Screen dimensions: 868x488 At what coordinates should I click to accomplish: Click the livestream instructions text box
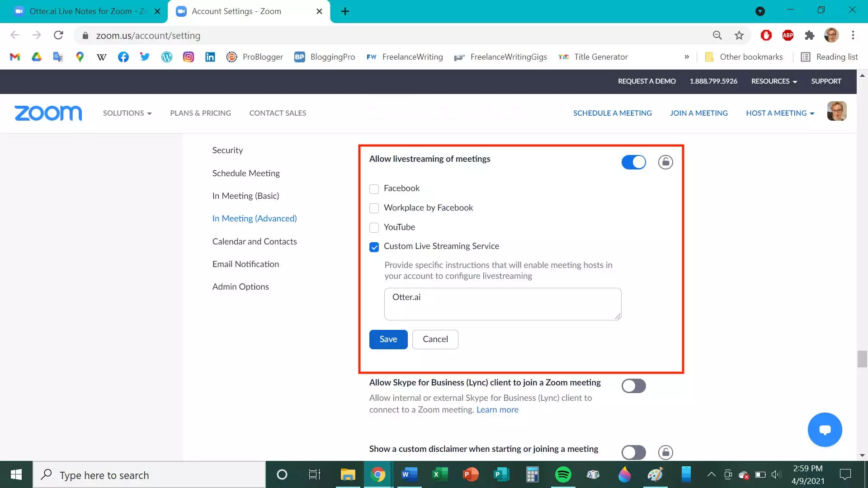coord(503,304)
